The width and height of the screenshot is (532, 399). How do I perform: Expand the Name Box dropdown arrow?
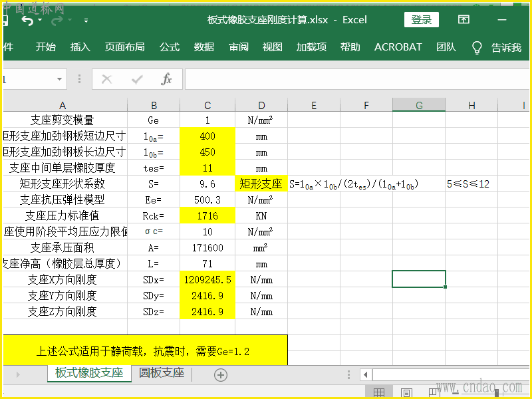(x=59, y=79)
